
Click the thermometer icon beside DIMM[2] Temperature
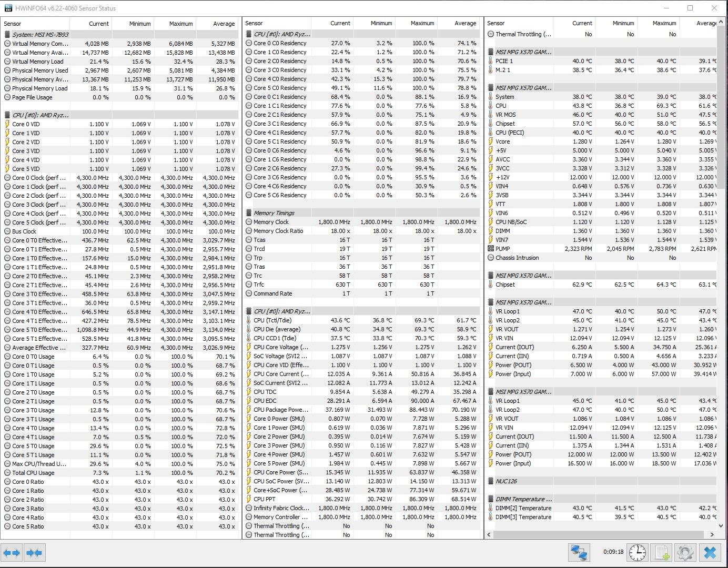click(491, 508)
